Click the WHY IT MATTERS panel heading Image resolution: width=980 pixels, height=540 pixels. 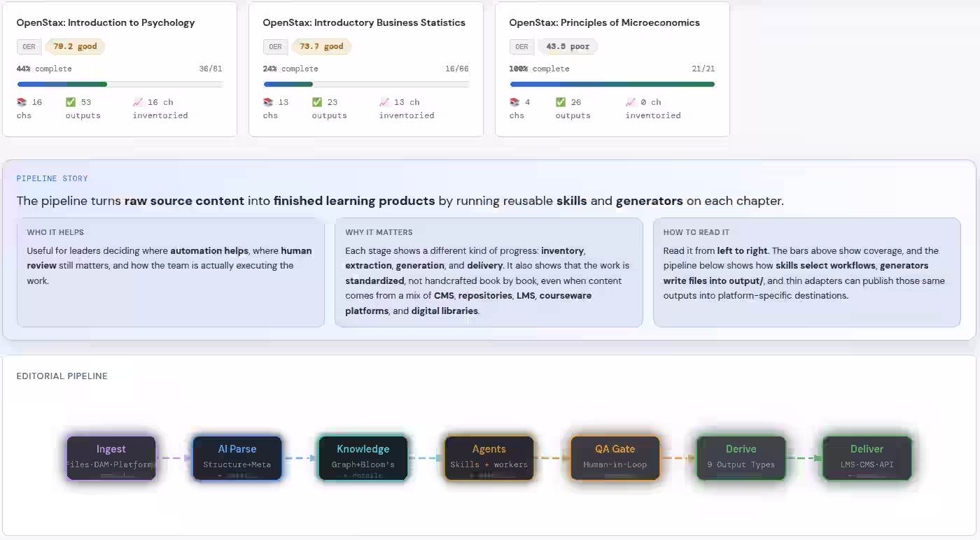point(379,232)
